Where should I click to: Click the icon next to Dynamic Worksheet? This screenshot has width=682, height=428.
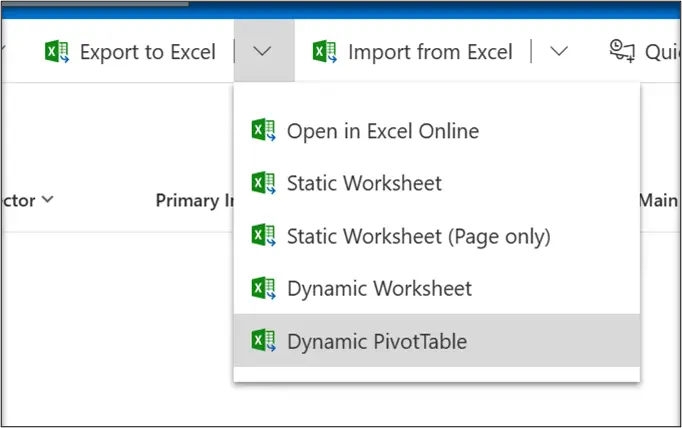click(263, 289)
